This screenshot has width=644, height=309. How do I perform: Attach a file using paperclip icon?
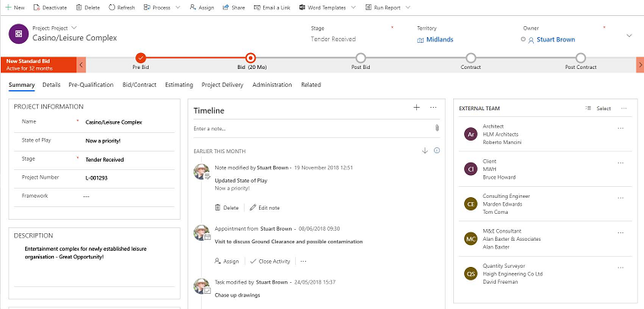(437, 128)
